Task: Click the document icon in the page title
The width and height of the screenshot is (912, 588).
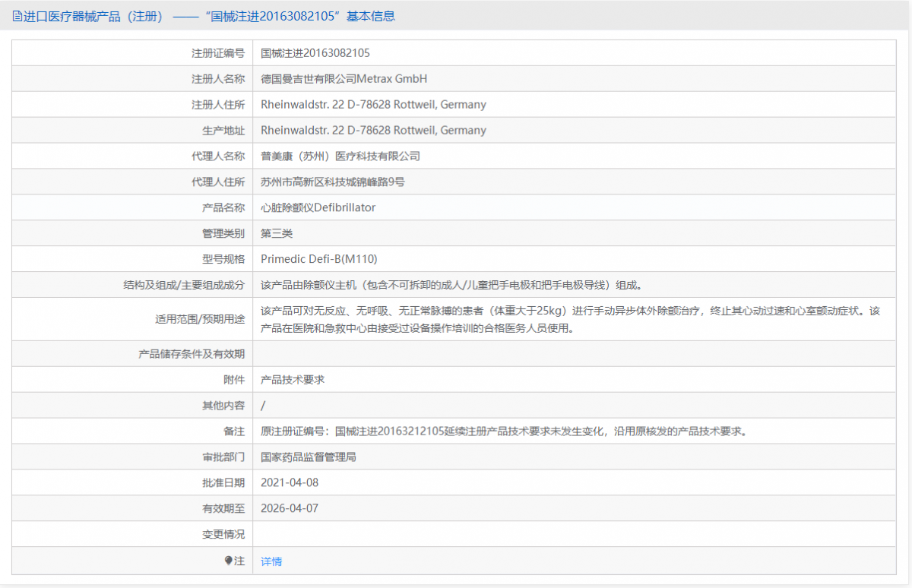Action: (17, 16)
